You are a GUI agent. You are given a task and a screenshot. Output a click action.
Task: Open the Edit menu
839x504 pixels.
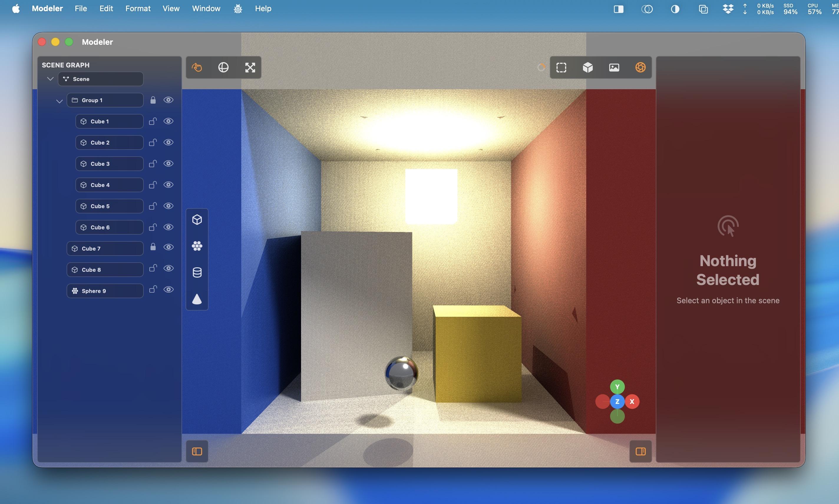coord(106,9)
